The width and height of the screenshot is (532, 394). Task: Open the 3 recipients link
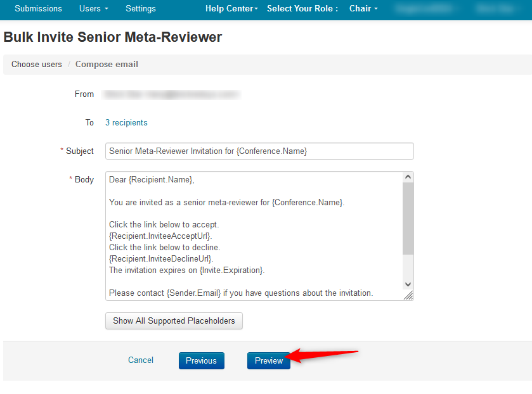(126, 123)
